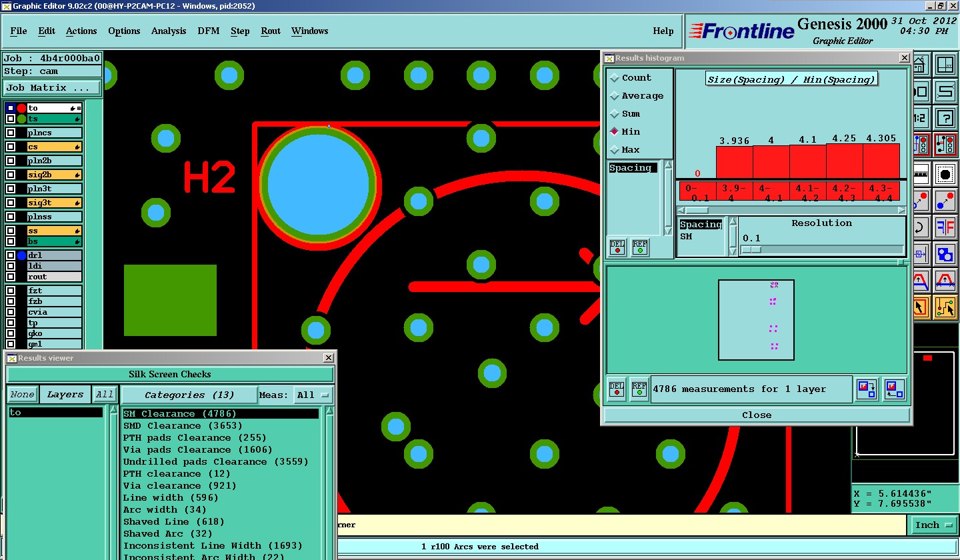
Task: Click the red color dot of layer 'to'
Action: [21, 107]
